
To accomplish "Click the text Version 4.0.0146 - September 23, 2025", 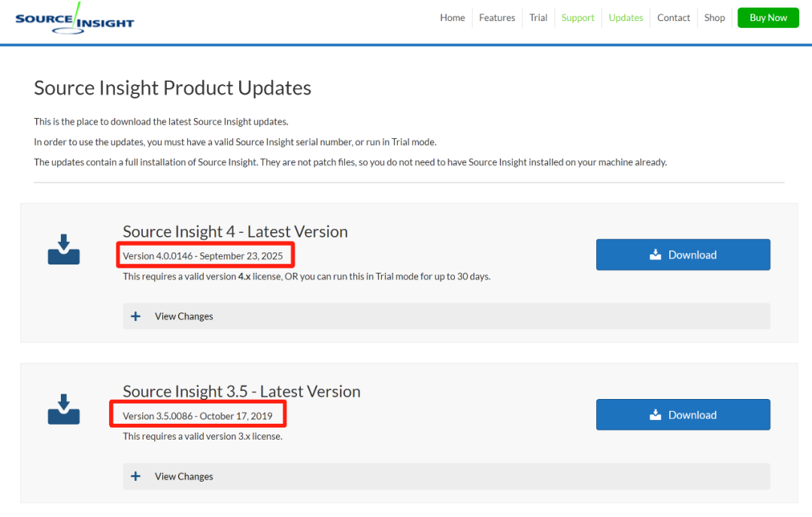I will click(202, 256).
